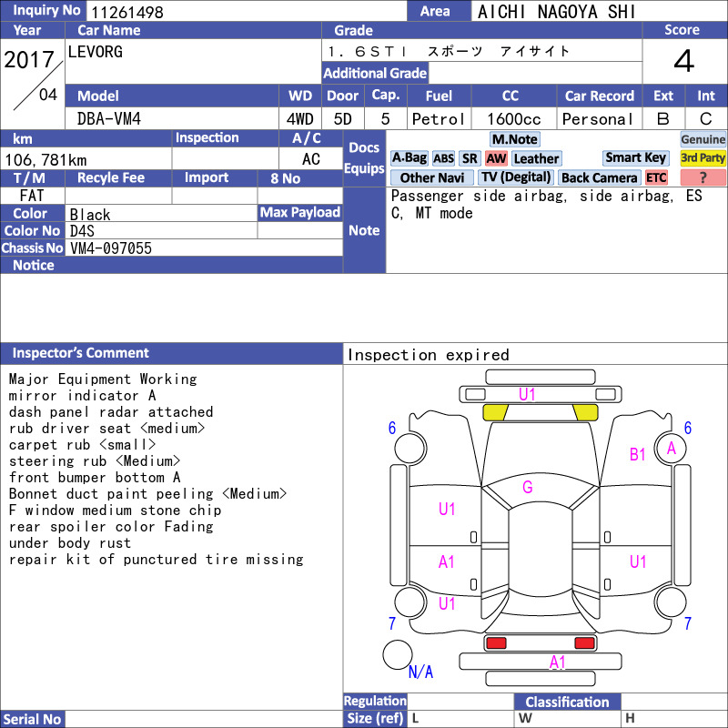The height and width of the screenshot is (728, 728).
Task: Select the Docs Equips header cell
Action: pos(364,158)
